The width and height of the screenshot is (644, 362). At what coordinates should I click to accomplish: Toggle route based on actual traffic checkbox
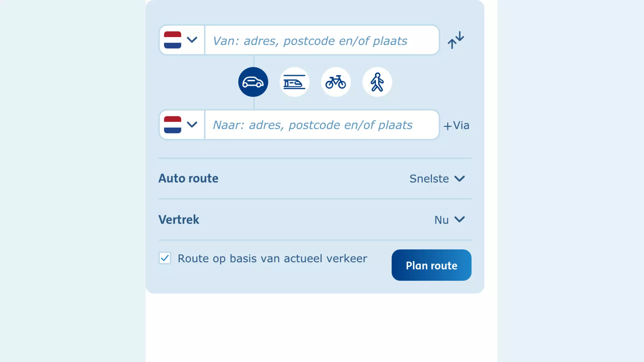(165, 258)
